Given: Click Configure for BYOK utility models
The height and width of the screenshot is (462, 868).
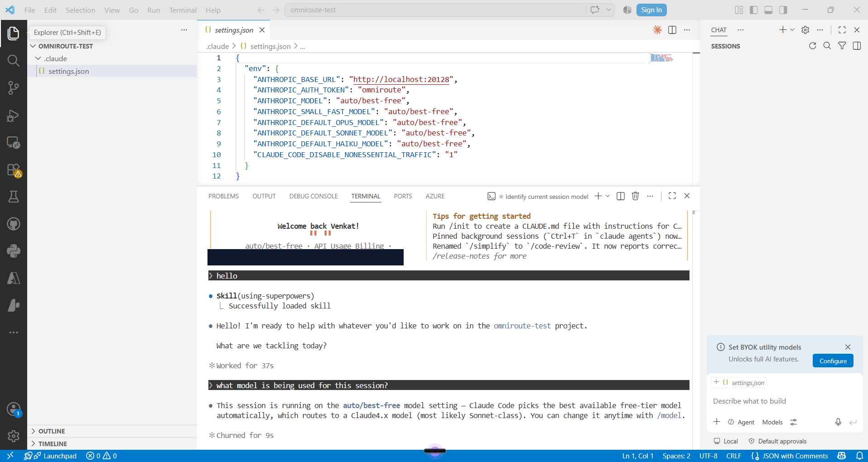Looking at the screenshot, I should point(833,361).
